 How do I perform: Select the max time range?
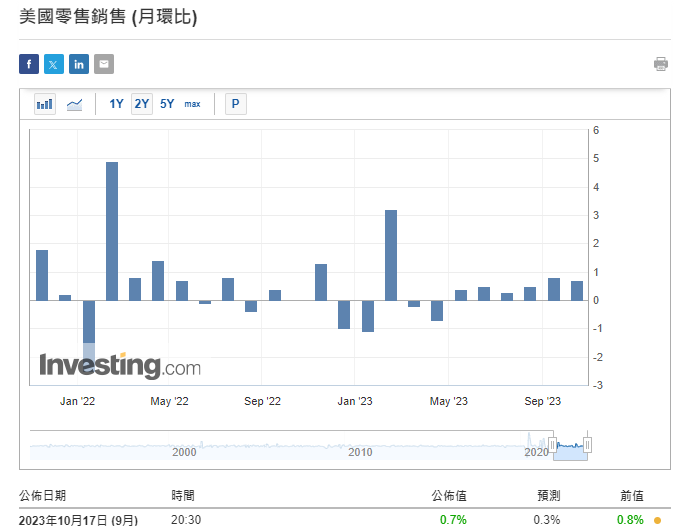pos(192,104)
